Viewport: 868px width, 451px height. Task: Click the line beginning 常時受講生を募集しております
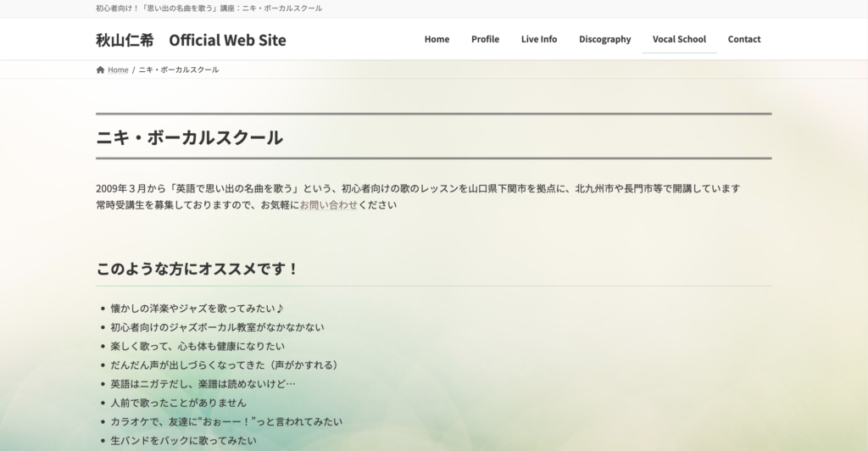pyautogui.click(x=247, y=205)
